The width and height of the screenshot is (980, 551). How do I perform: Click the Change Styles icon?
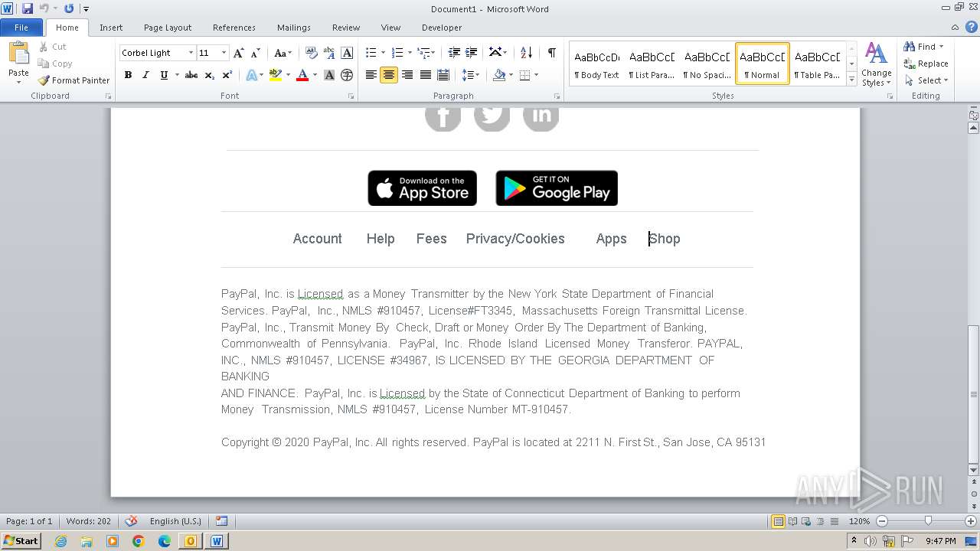click(x=876, y=54)
